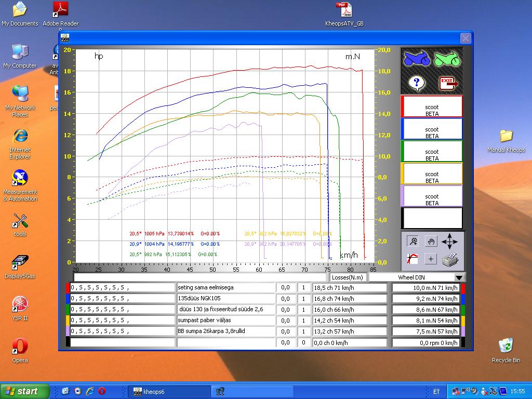Image resolution: width=532 pixels, height=399 pixels.
Task: Click the '13,2 ch 57 km/h' value
Action: click(350, 331)
